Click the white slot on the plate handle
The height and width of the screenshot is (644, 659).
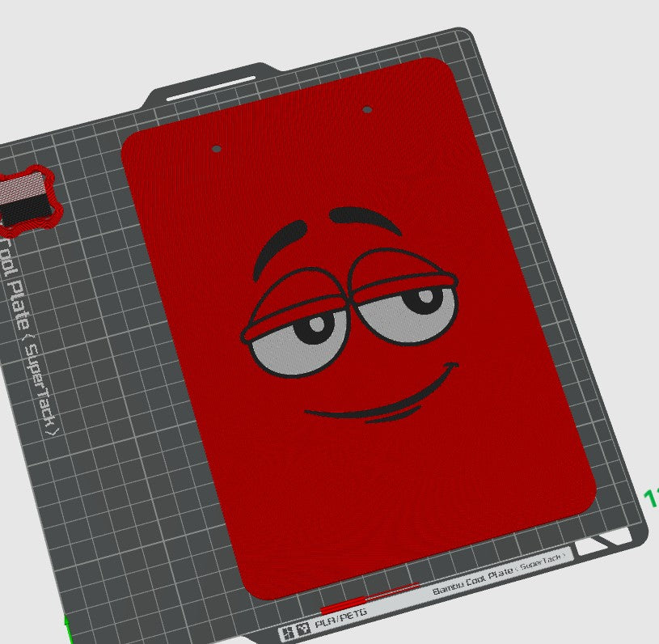(210, 89)
